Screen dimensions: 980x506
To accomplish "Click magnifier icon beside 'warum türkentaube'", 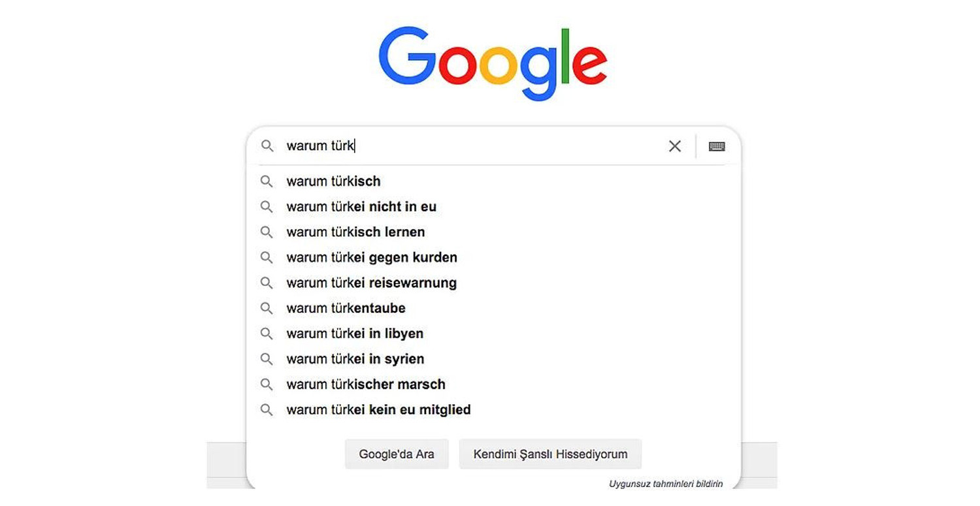I will 267,308.
